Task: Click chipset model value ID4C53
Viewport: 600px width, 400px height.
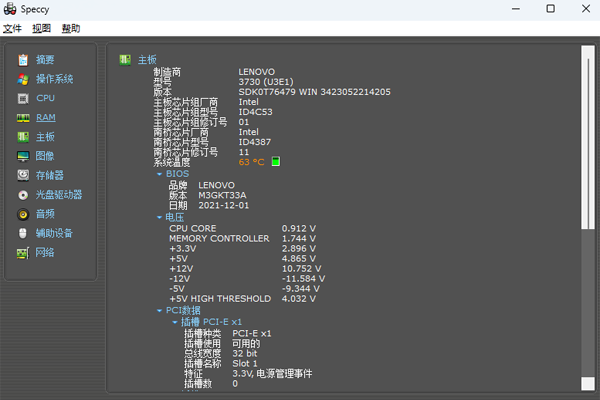Action: [x=255, y=112]
